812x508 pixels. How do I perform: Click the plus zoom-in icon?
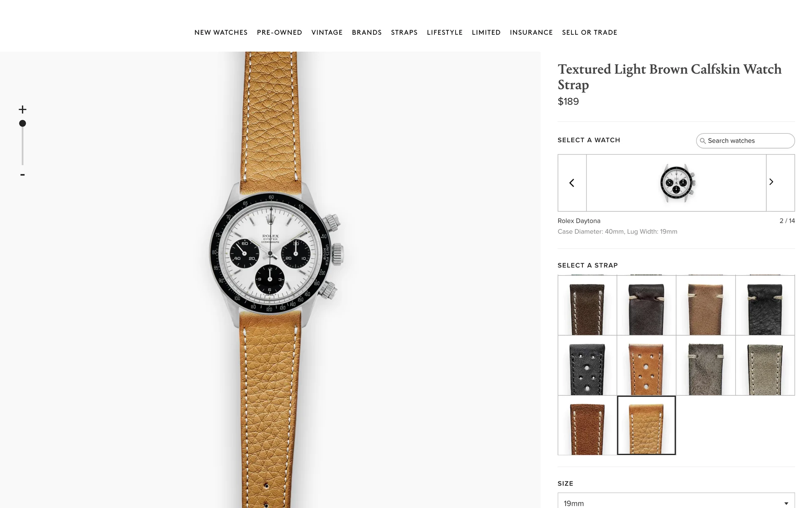[22, 110]
